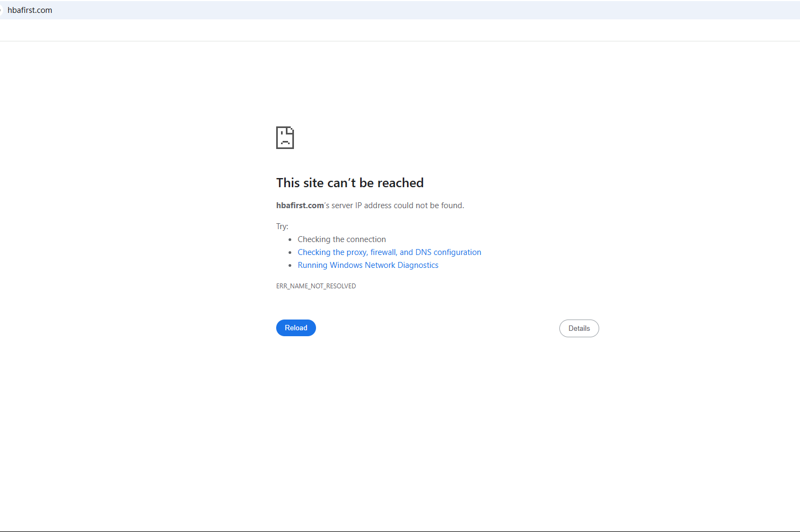The width and height of the screenshot is (800, 532).
Task: Open proxy, firewall, and DNS configuration link
Action: pyautogui.click(x=389, y=252)
